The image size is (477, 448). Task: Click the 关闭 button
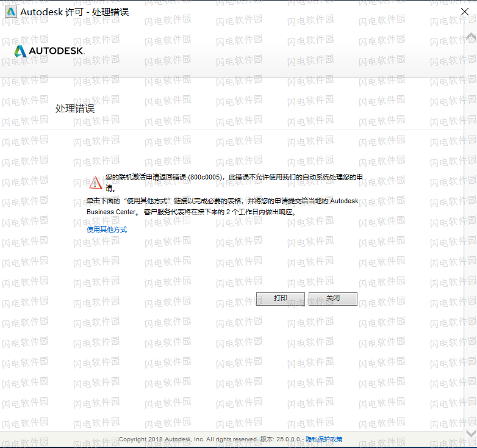[x=333, y=299]
